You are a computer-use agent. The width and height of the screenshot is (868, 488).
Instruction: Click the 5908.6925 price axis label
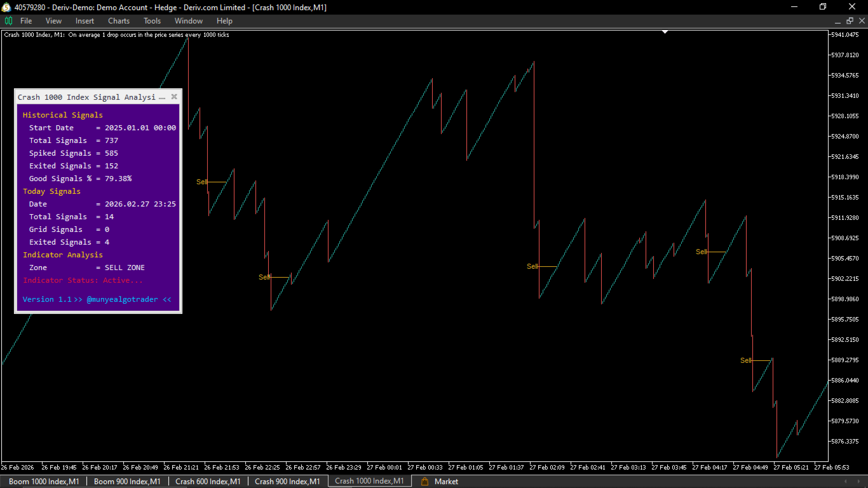[x=845, y=238]
